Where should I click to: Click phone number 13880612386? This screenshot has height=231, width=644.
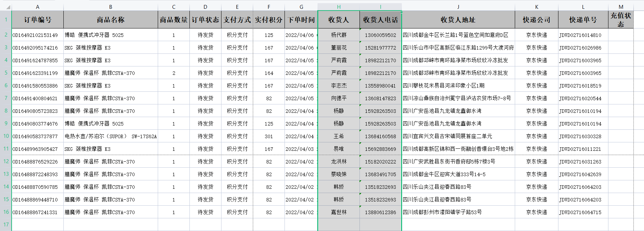click(x=381, y=212)
